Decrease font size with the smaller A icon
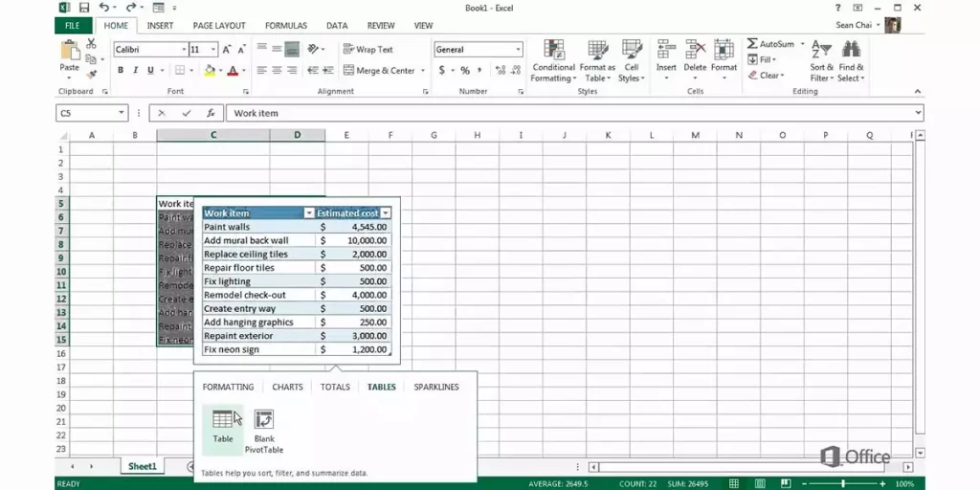The width and height of the screenshot is (980, 490). [x=241, y=50]
